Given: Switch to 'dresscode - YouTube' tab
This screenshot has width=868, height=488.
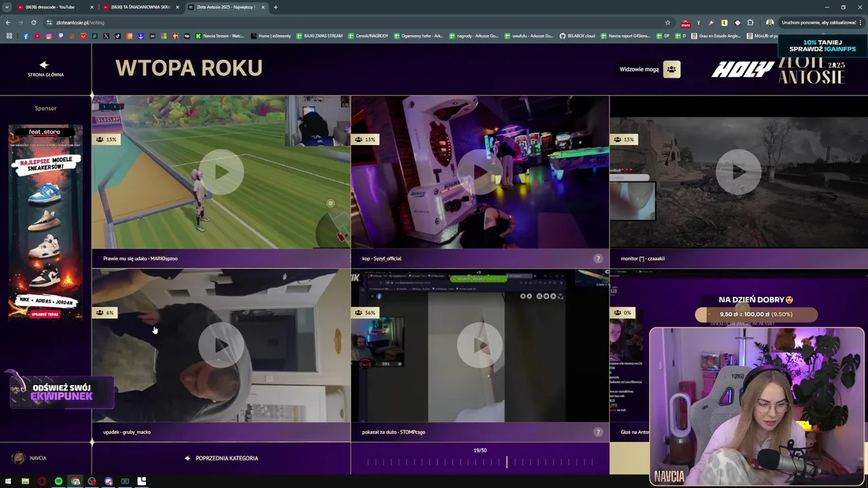Looking at the screenshot, I should (54, 7).
